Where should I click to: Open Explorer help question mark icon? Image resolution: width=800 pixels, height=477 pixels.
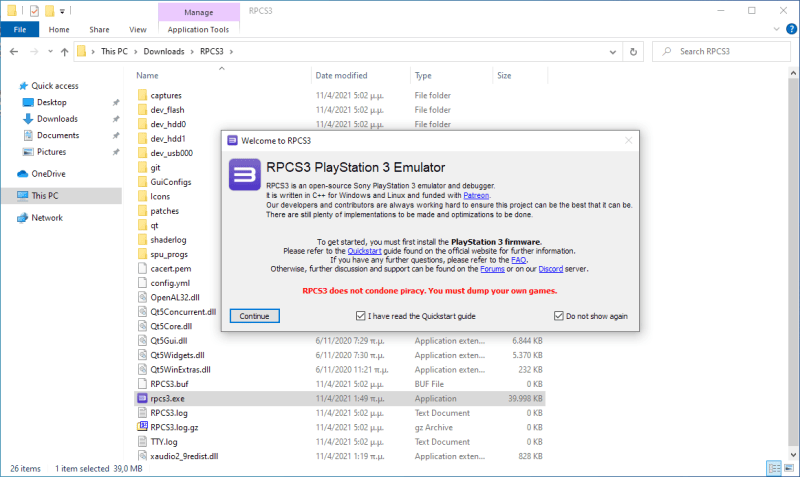(791, 29)
